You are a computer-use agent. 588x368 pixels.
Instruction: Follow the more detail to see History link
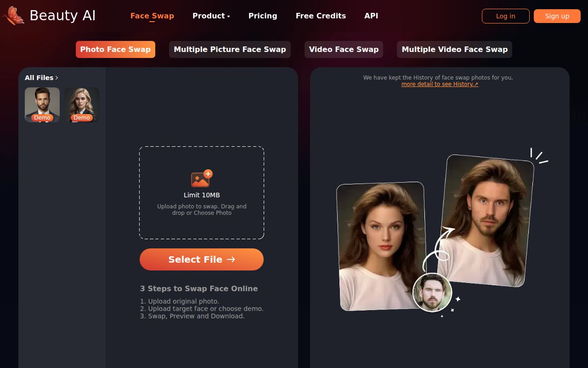pos(440,84)
